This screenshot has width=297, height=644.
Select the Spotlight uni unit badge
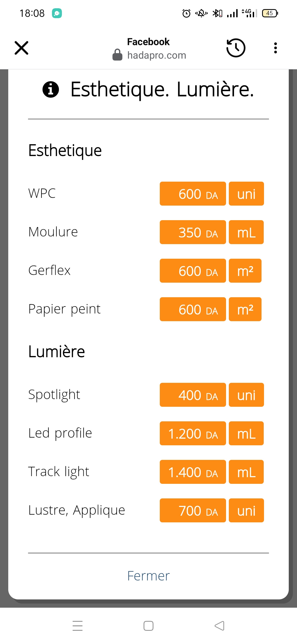[246, 395]
